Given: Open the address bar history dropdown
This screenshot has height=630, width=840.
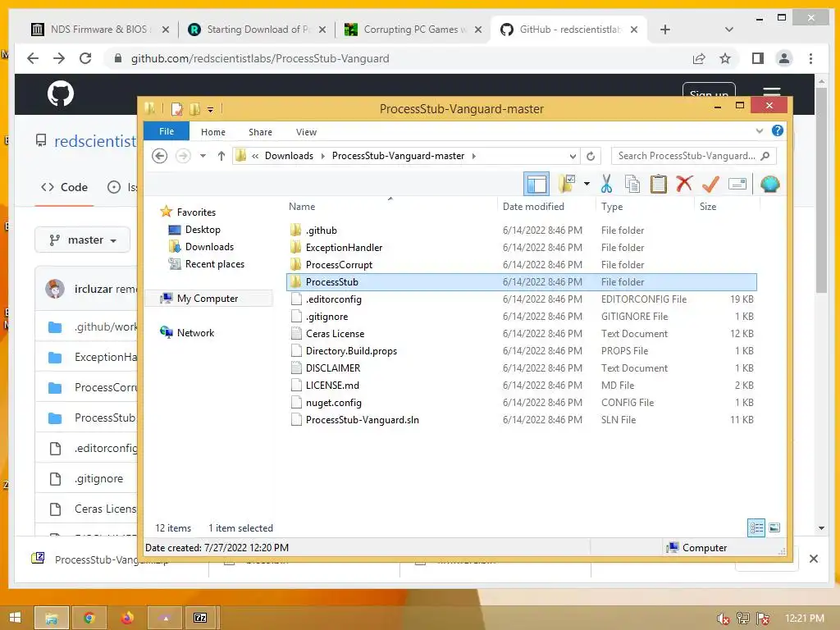Looking at the screenshot, I should click(x=573, y=156).
